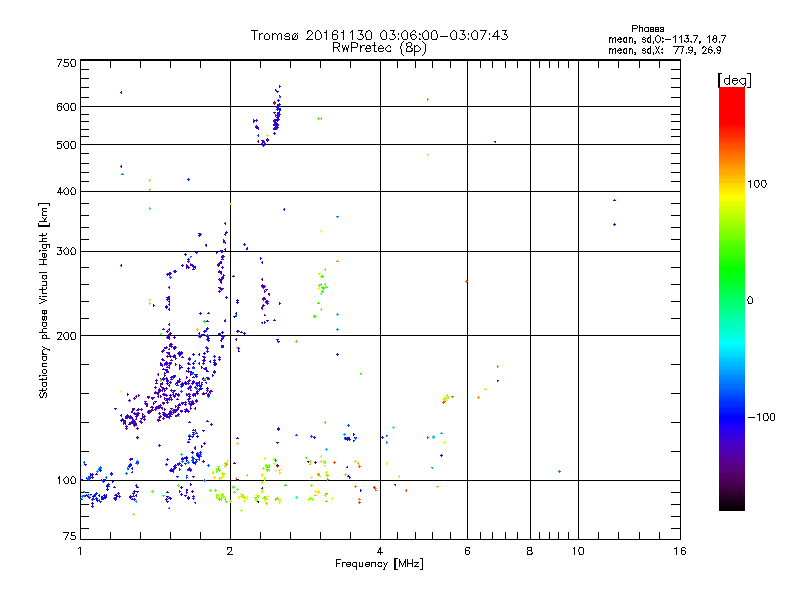
Task: Click the '500' height axis tick label
Action: point(66,145)
